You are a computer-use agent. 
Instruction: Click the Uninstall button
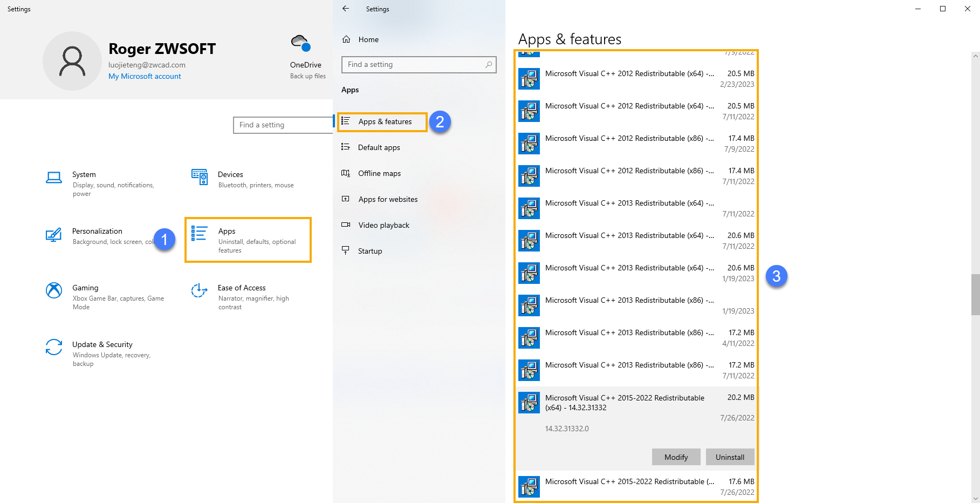(730, 457)
